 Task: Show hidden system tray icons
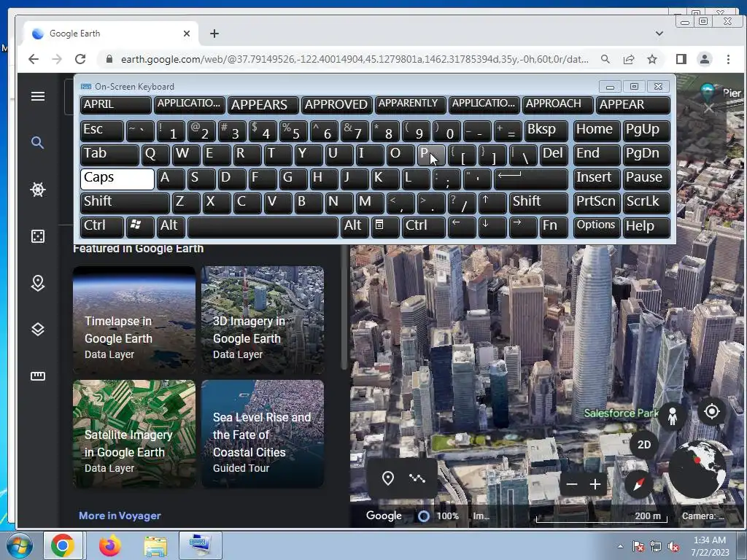[x=620, y=547]
